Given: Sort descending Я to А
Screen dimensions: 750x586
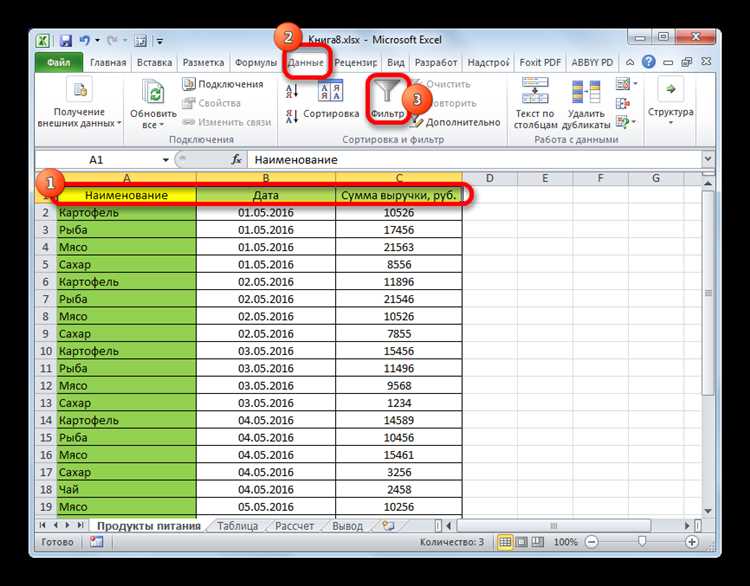Looking at the screenshot, I should coord(292,116).
